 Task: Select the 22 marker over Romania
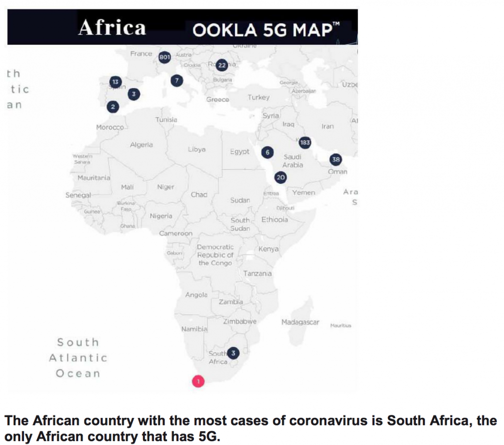click(x=221, y=65)
